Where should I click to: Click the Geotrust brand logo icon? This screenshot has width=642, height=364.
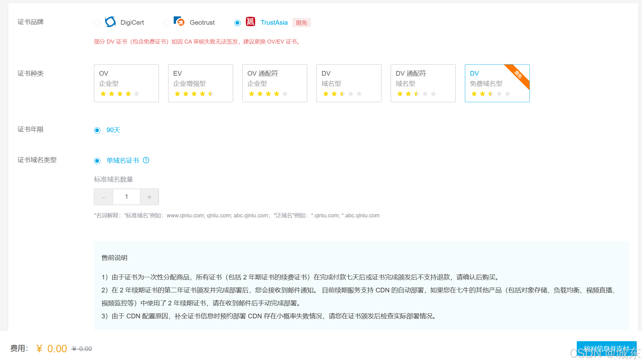coord(179,22)
